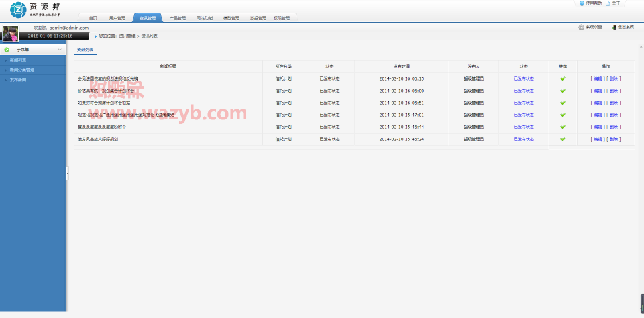
Task: Toggle recommend checkmark for 15:47:01 row
Action: (x=563, y=115)
